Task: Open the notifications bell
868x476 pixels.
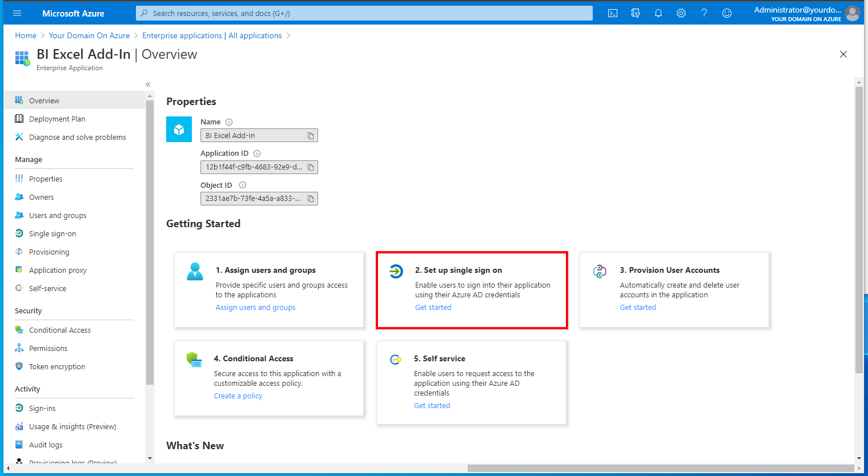Action: (658, 13)
